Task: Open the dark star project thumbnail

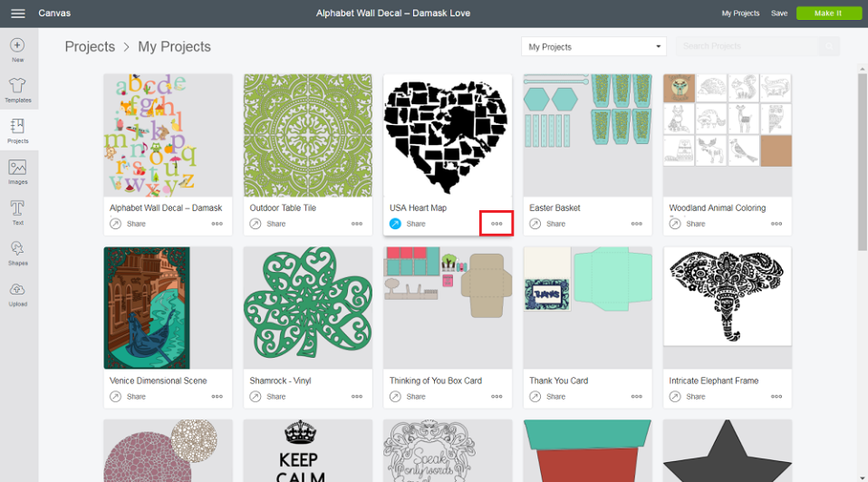Action: pyautogui.click(x=728, y=450)
